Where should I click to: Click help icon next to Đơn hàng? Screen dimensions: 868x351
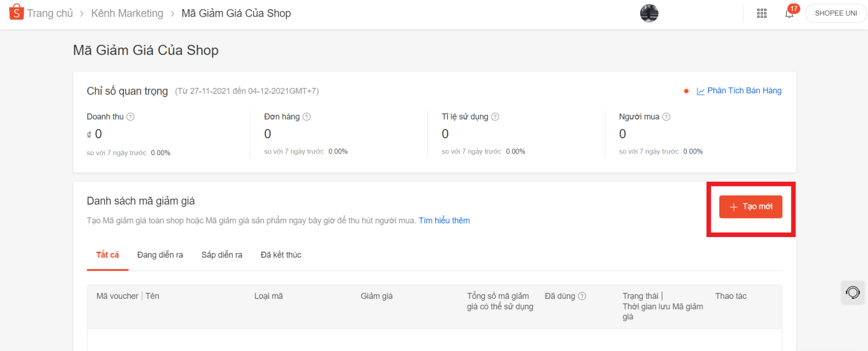[307, 117]
